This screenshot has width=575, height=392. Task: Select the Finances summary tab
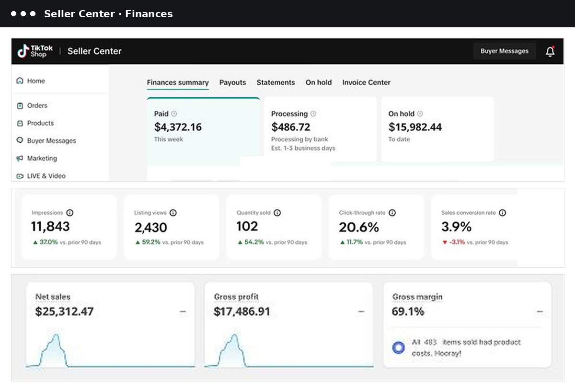pyautogui.click(x=178, y=82)
